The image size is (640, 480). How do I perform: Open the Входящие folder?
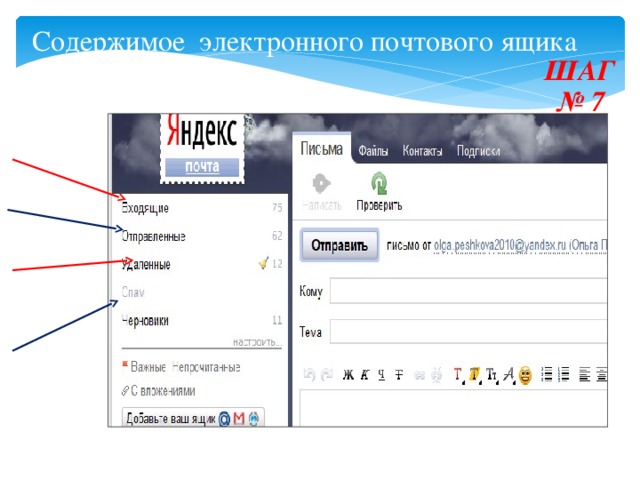tap(145, 208)
